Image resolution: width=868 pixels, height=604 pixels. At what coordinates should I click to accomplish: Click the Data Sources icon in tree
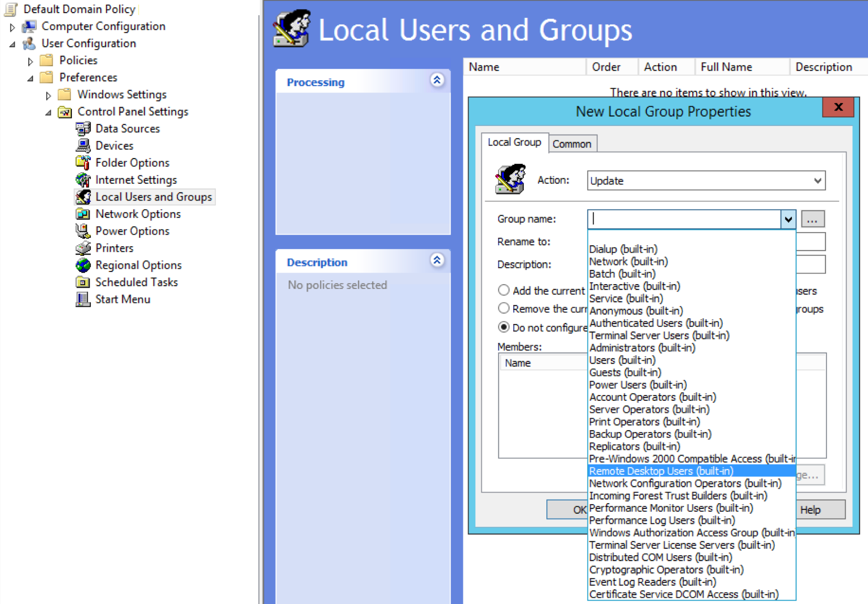[83, 129]
